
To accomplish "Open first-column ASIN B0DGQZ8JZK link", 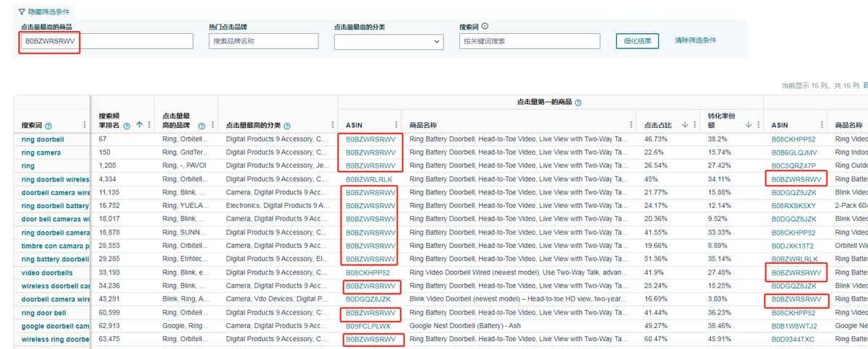I will [x=368, y=299].
